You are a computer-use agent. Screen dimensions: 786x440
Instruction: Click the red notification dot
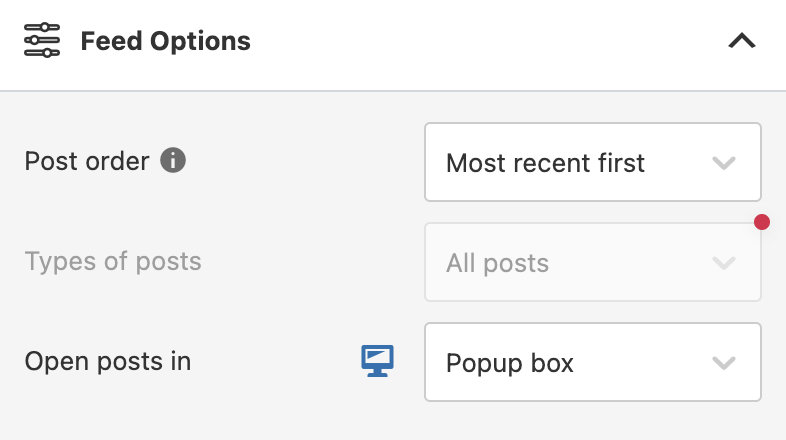tap(761, 222)
